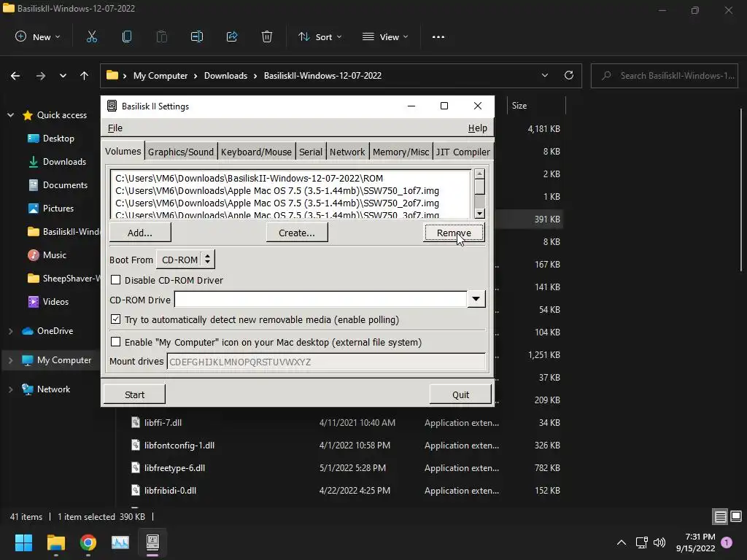
Task: Enable My Computer icon on Mac desktop
Action: pos(116,342)
